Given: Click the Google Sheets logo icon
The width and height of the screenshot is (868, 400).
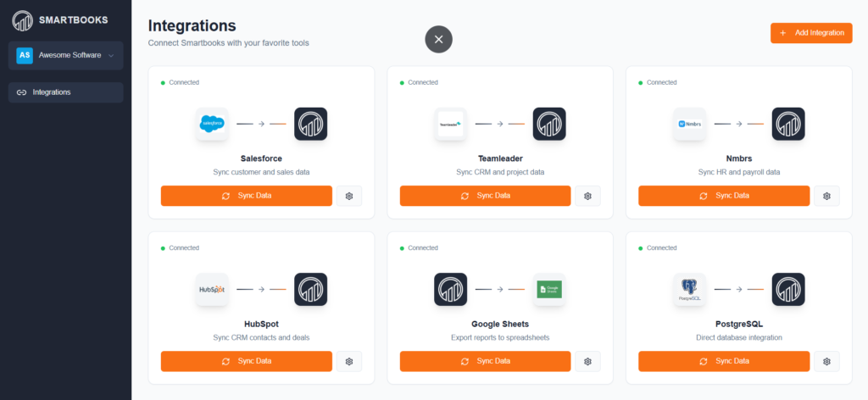Looking at the screenshot, I should (x=550, y=289).
